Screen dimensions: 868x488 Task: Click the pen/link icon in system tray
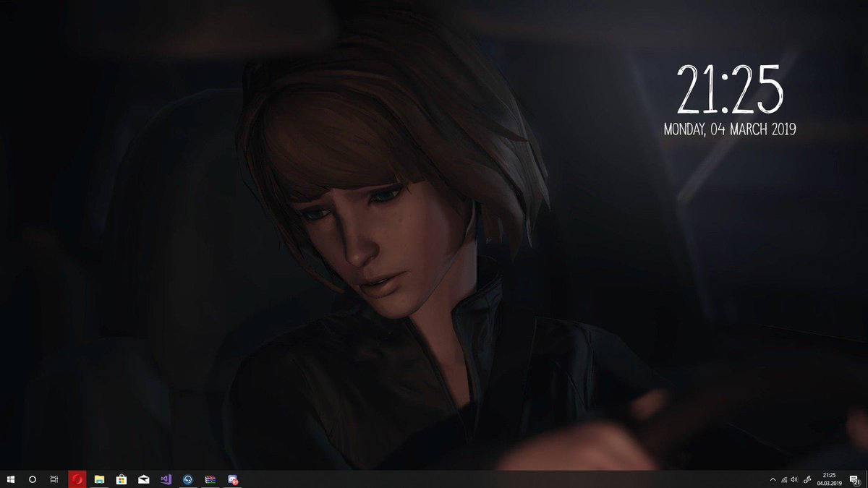pos(807,479)
